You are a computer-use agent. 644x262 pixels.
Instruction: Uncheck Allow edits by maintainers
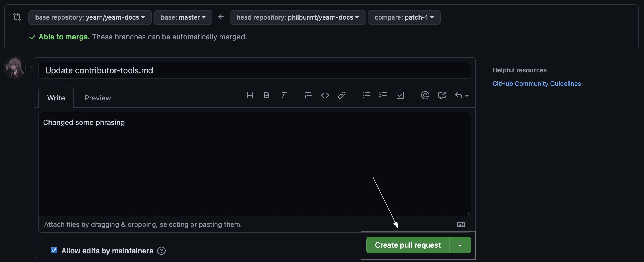(x=54, y=251)
